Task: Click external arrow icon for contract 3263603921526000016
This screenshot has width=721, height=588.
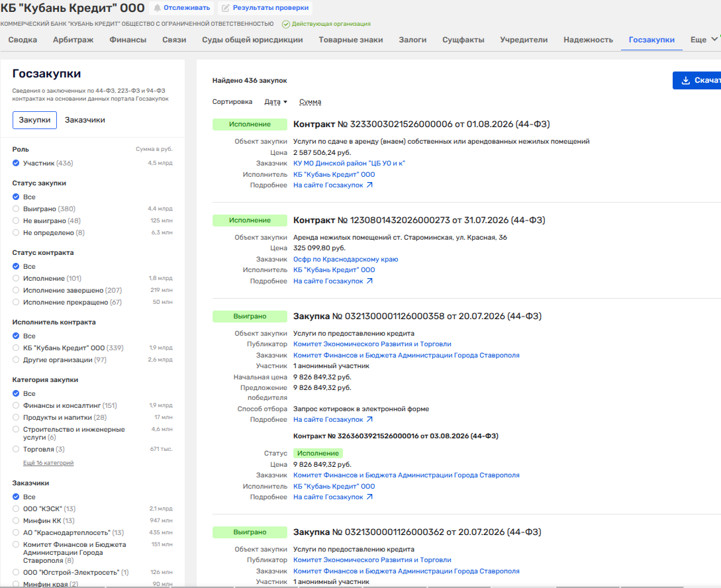Action: click(369, 497)
